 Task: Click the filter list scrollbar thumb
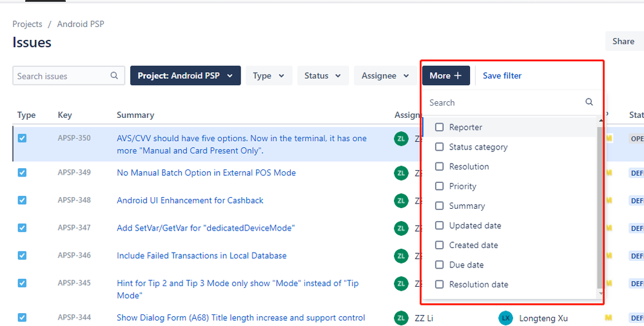pyautogui.click(x=600, y=207)
